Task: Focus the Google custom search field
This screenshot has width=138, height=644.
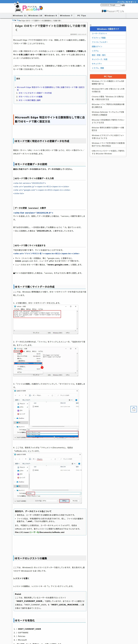Action: click(111, 5)
